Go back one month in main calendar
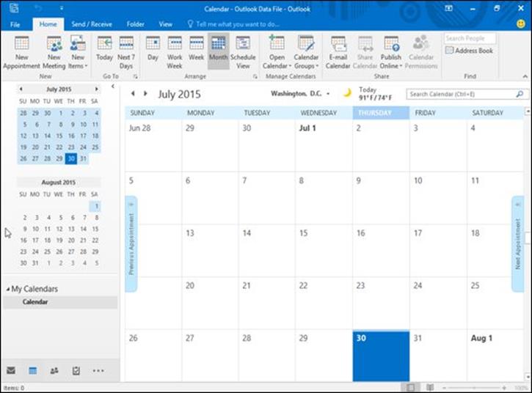Image resolution: width=532 pixels, height=393 pixels. 133,93
